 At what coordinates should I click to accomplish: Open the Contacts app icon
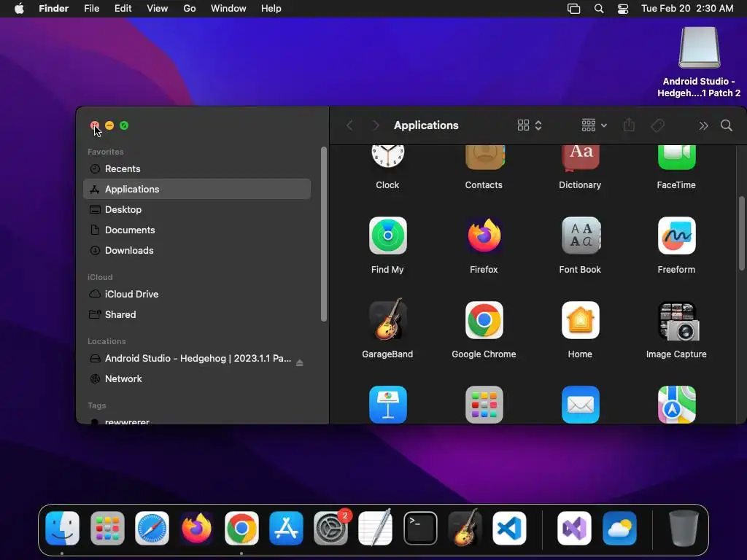coord(484,157)
